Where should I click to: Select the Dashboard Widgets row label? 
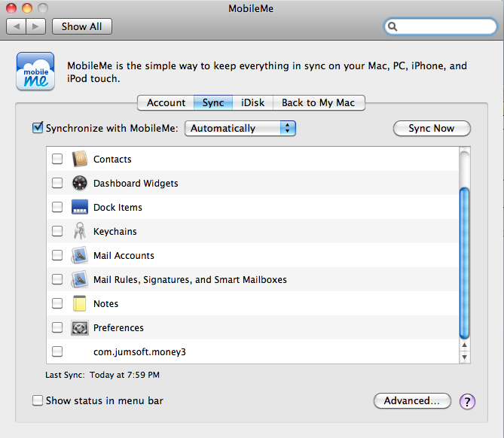pyautogui.click(x=136, y=184)
